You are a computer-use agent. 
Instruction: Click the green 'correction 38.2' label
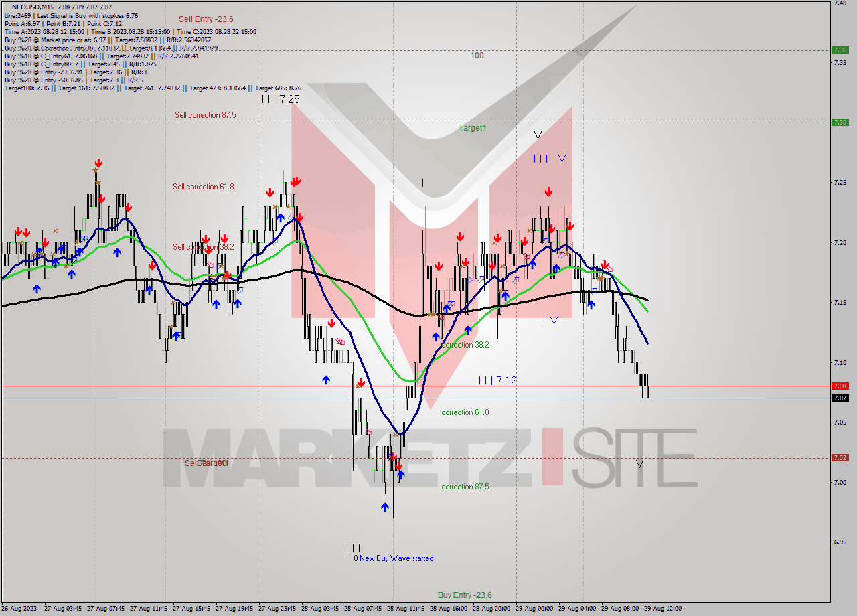coord(465,345)
